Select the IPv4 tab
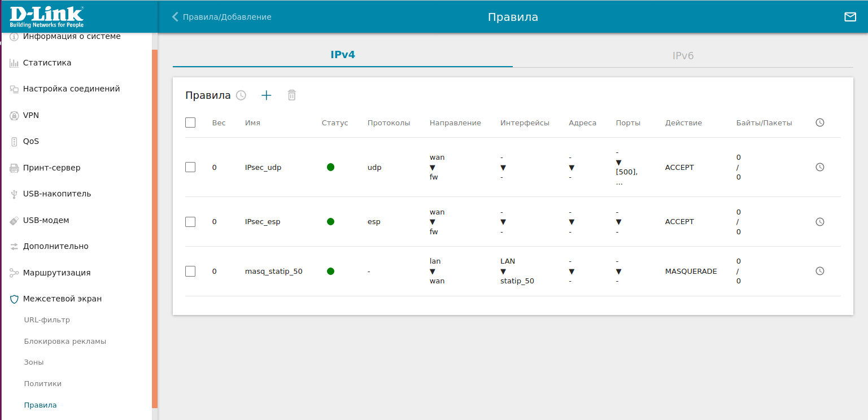868x420 pixels. [342, 55]
